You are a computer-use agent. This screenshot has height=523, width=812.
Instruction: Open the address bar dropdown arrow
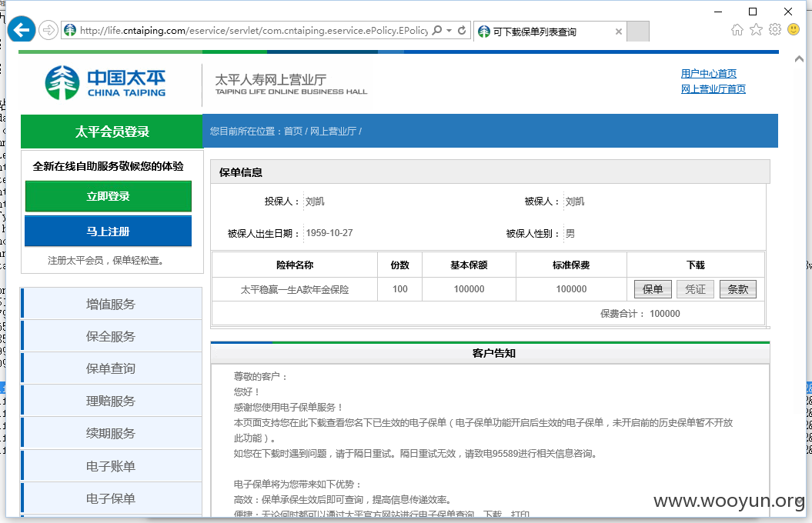tap(449, 31)
